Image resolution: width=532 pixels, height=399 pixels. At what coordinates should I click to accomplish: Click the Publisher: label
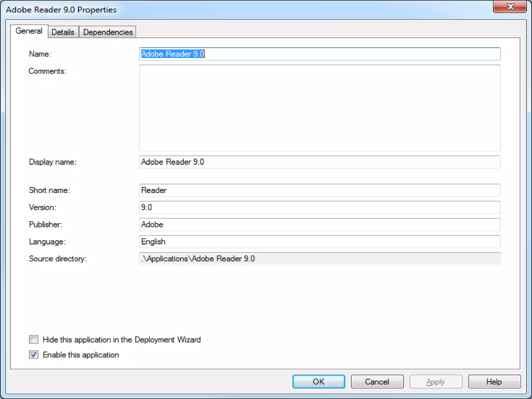(45, 225)
